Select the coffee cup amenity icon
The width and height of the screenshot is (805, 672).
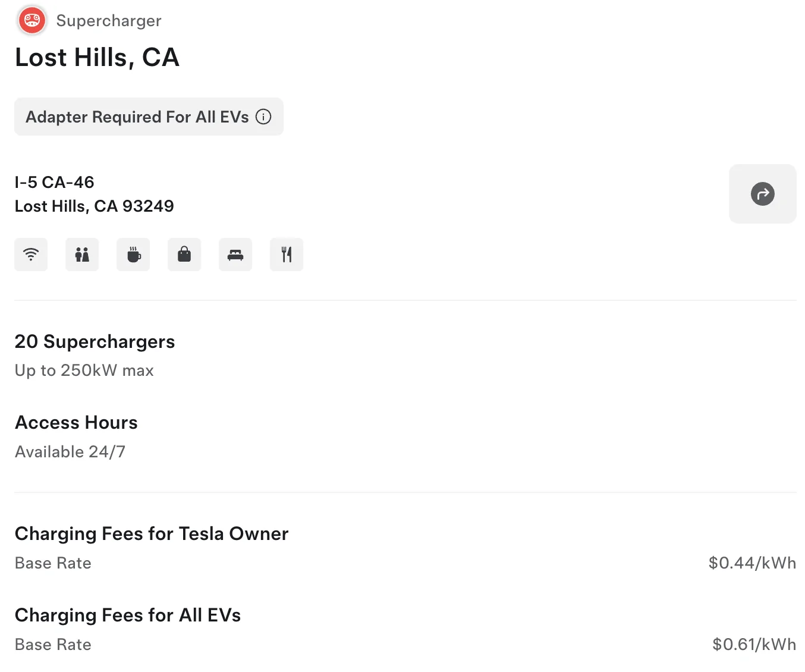pyautogui.click(x=133, y=255)
